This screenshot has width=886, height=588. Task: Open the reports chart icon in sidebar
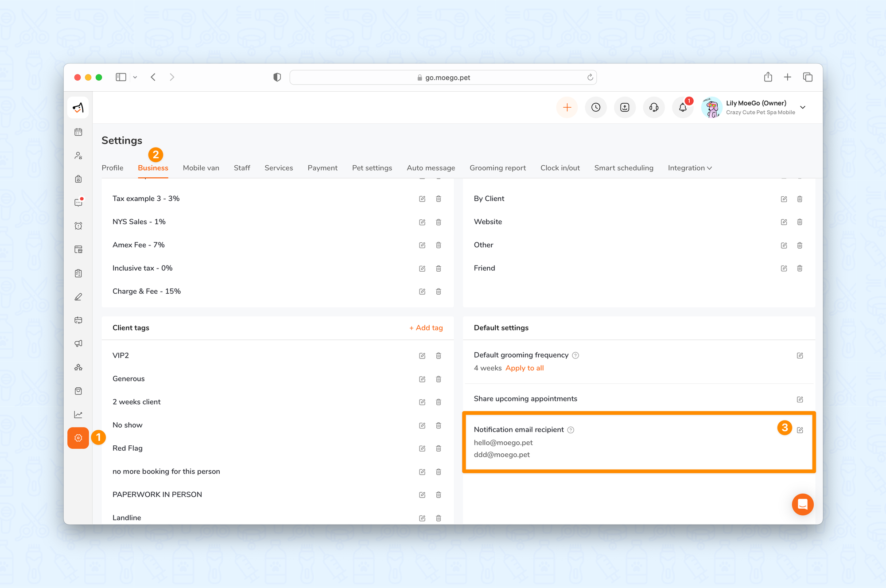(x=78, y=414)
